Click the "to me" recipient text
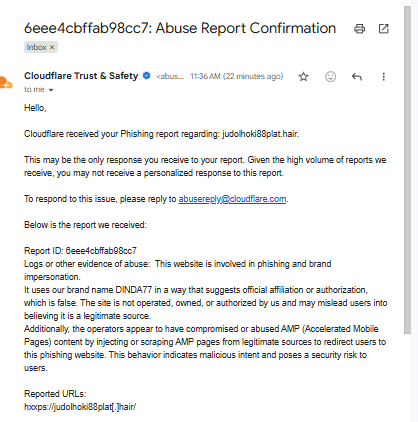This screenshot has width=418, height=422. coord(34,90)
